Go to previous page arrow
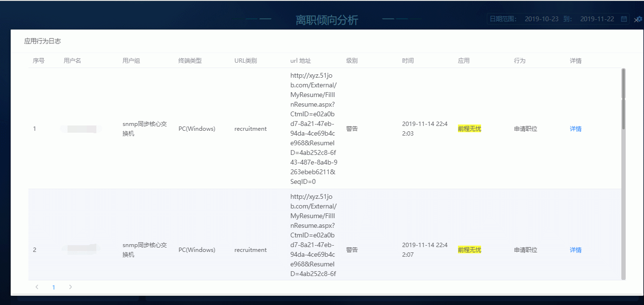 click(x=37, y=287)
